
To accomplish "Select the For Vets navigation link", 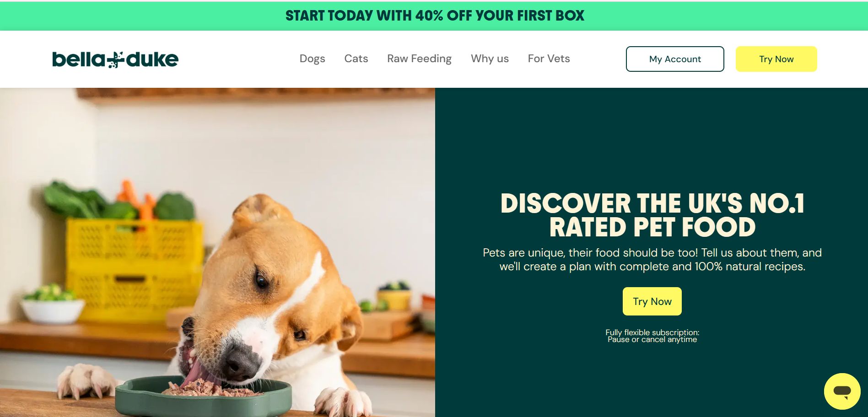I will 549,59.
